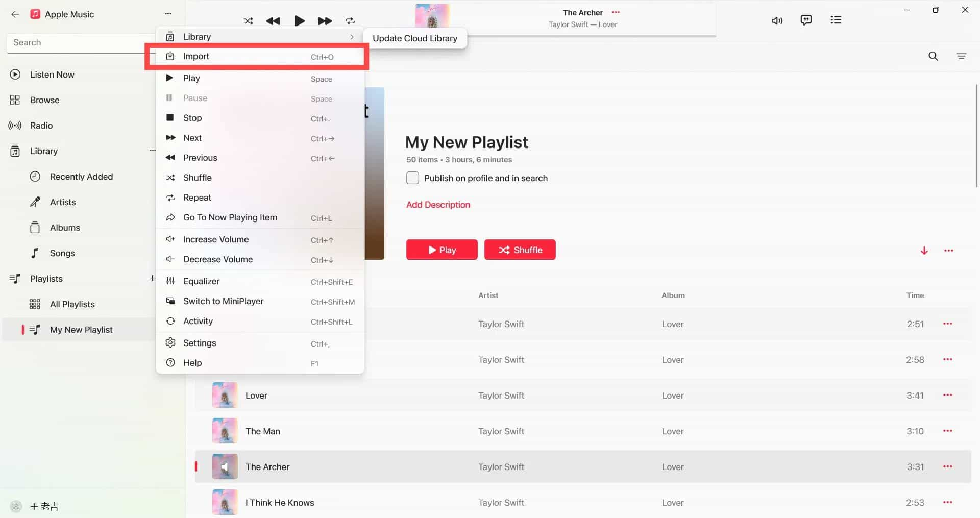Toggle Repeat in the dropdown menu
The image size is (980, 518).
(x=260, y=198)
